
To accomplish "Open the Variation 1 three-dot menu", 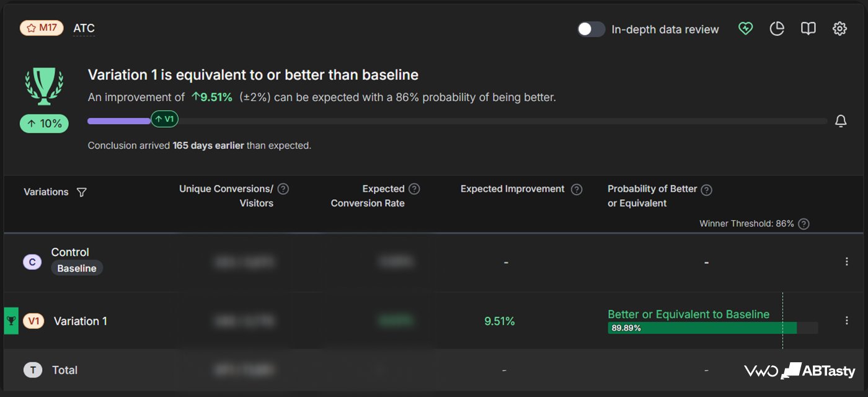I will click(x=847, y=321).
